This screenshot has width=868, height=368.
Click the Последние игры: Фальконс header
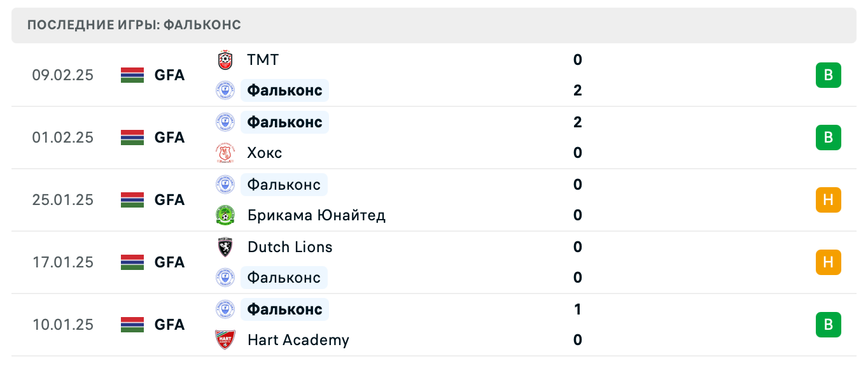pos(134,25)
